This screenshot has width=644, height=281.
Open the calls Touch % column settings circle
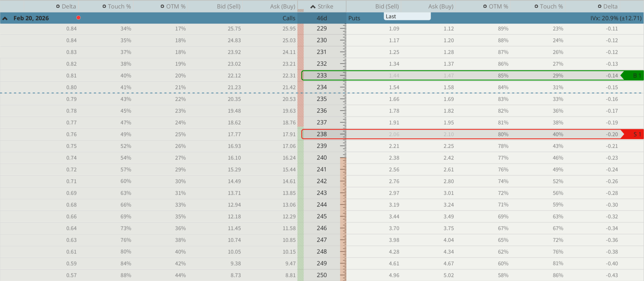point(104,6)
